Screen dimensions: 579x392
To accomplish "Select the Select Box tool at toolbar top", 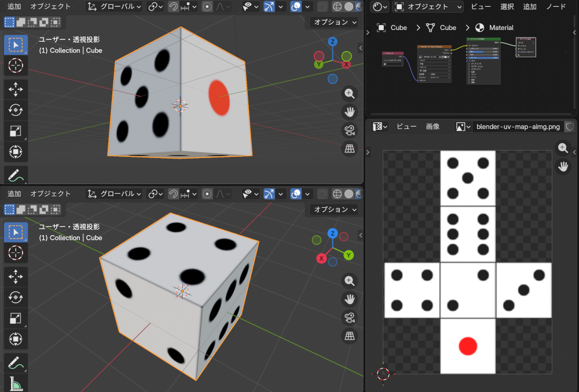I will [x=15, y=45].
